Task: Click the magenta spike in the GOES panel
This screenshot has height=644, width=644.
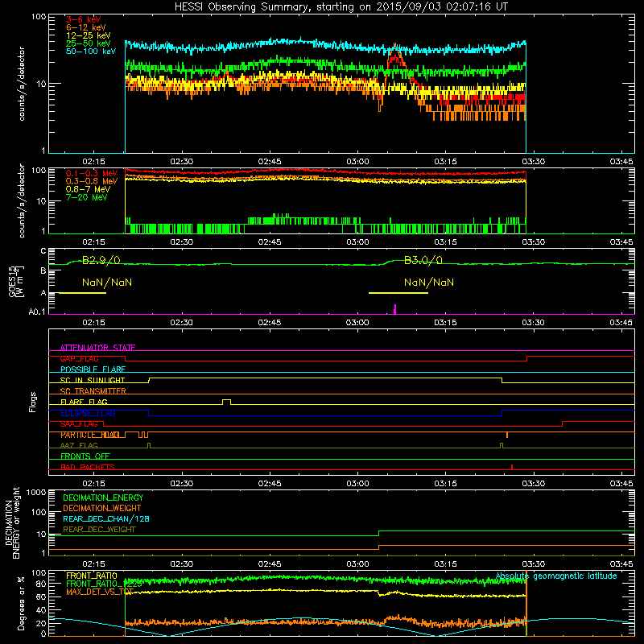Action: 395,309
